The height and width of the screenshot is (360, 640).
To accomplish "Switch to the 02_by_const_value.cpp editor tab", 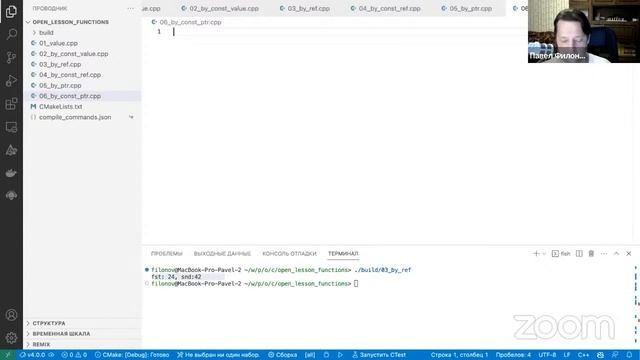I will coord(220,9).
